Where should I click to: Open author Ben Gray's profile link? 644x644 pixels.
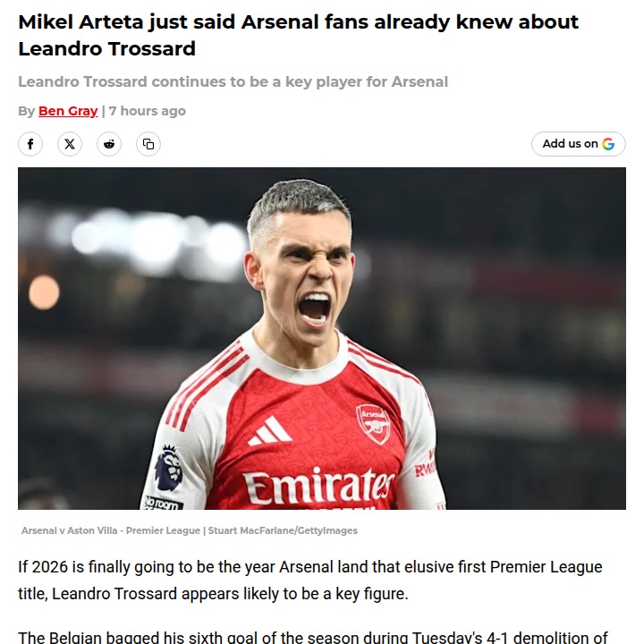pos(68,111)
